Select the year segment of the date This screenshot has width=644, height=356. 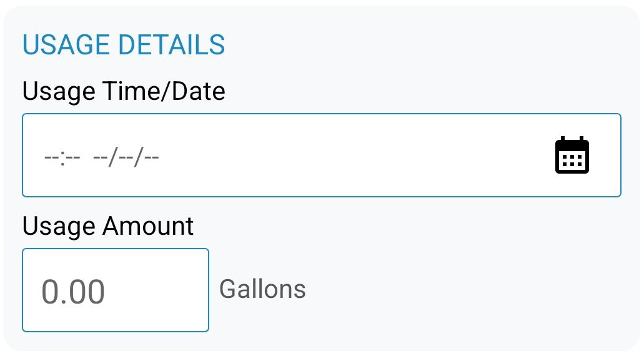(152, 156)
